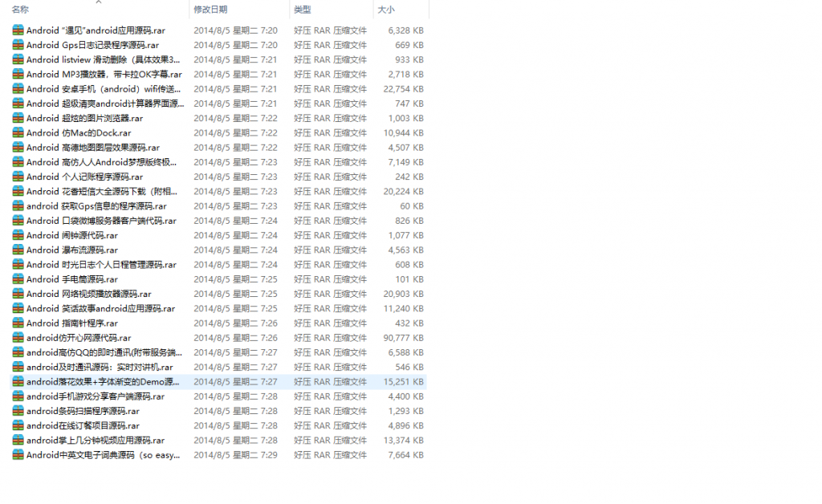Screen dimensions: 822x504
Task: Click the archive icon of android在线订餐项目源码.rar
Action: (18, 426)
